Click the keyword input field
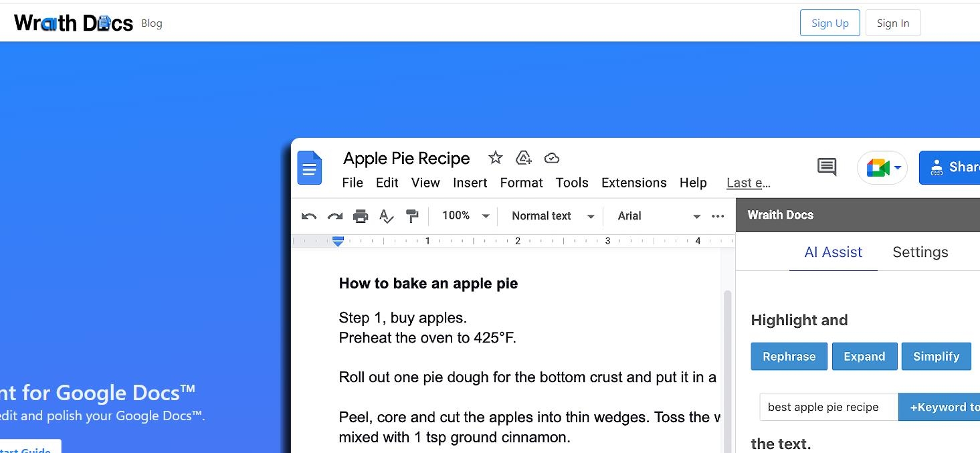This screenshot has width=980, height=453. point(829,407)
